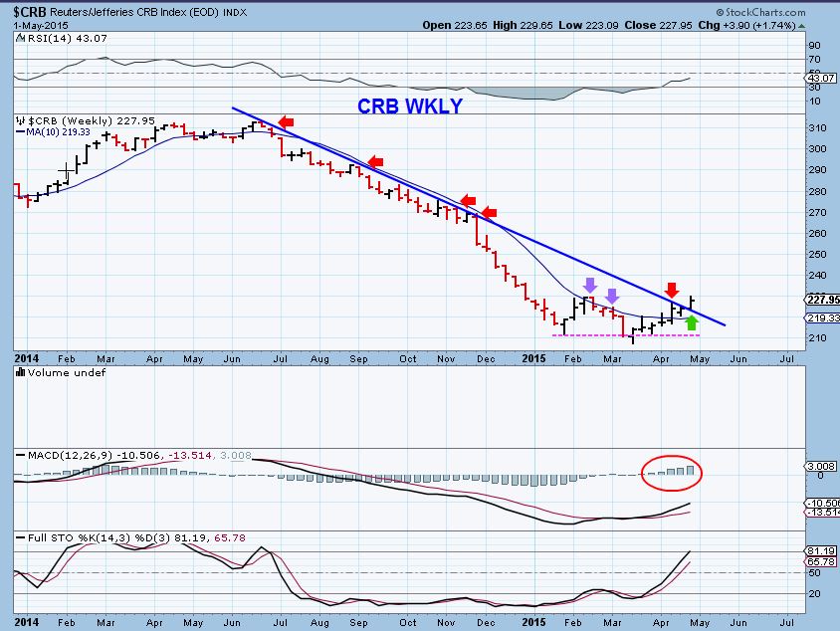Screen dimensions: 840x631
Task: Click the volume bars icon beside 'Volume undef'
Action: tap(20, 373)
